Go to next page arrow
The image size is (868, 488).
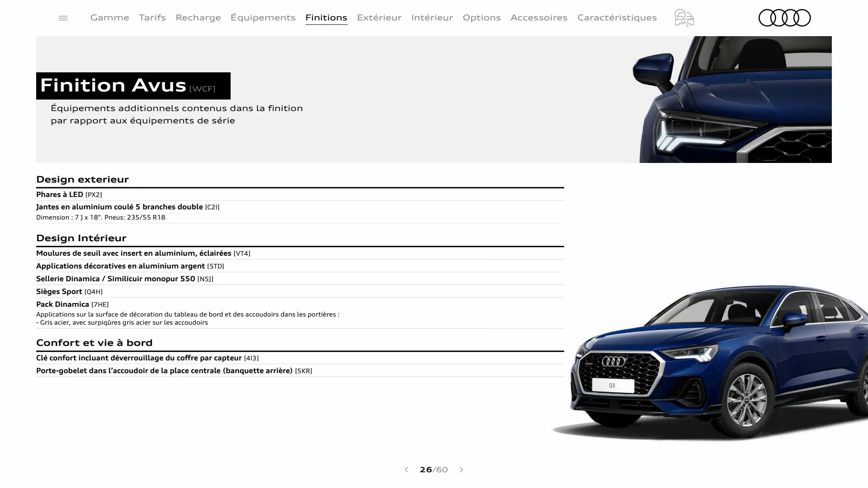[461, 470]
